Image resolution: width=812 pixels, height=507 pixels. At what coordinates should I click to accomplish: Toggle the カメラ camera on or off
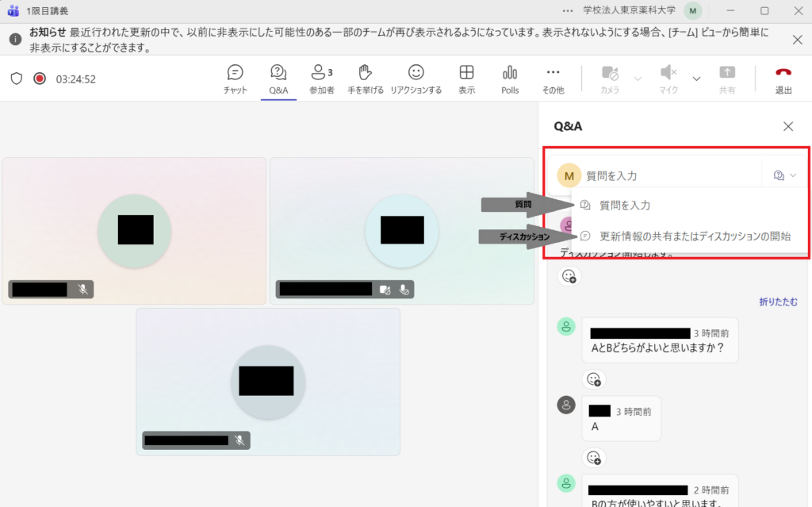[x=610, y=79]
